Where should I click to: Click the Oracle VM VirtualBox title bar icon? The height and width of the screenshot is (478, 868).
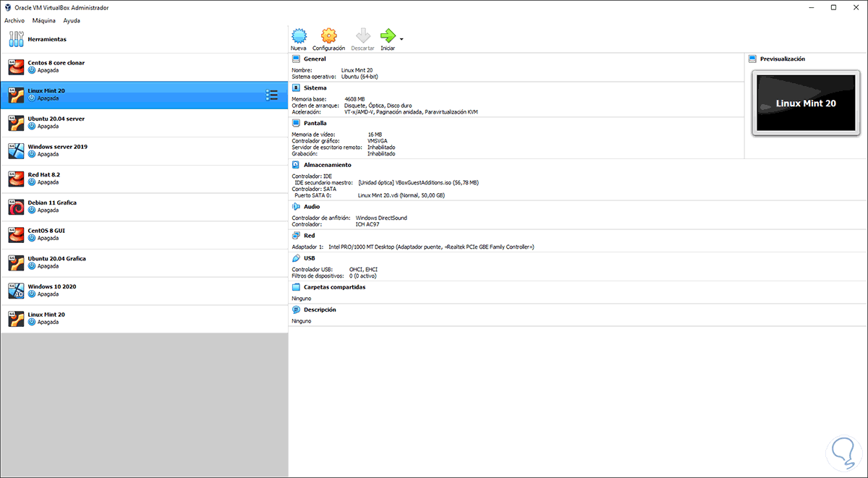[x=8, y=7]
